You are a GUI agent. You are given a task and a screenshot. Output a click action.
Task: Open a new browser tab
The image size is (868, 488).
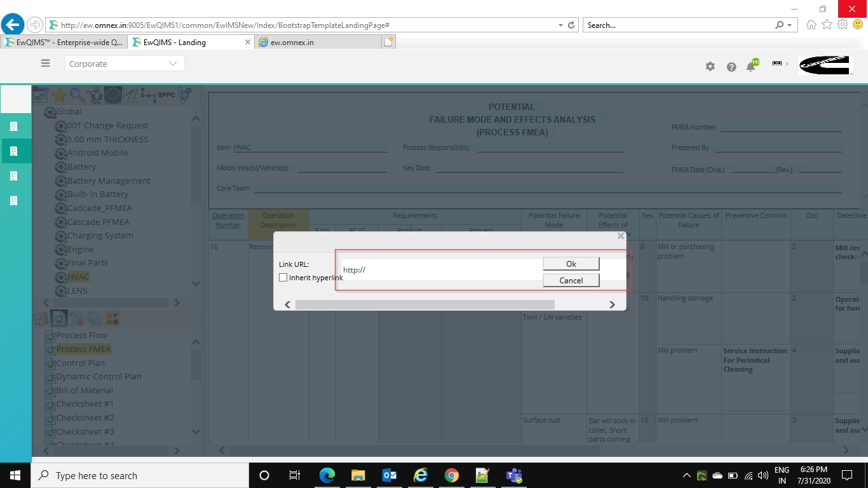click(x=389, y=42)
